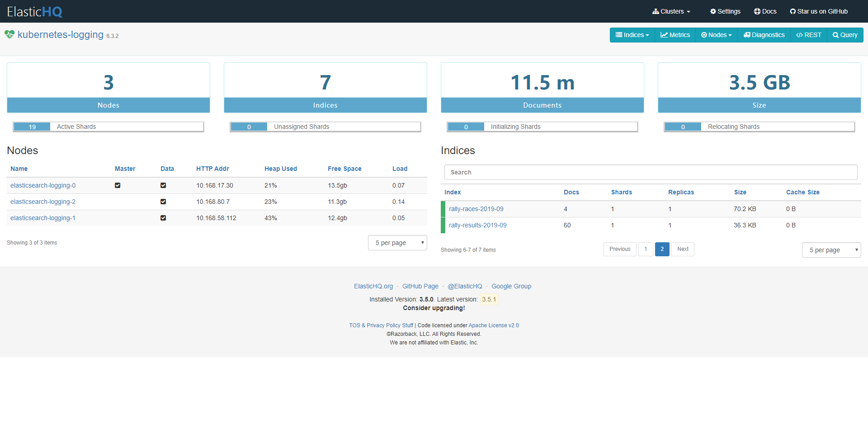Image resolution: width=868 pixels, height=438 pixels.
Task: Open the Docs link in the top bar
Action: tap(765, 11)
